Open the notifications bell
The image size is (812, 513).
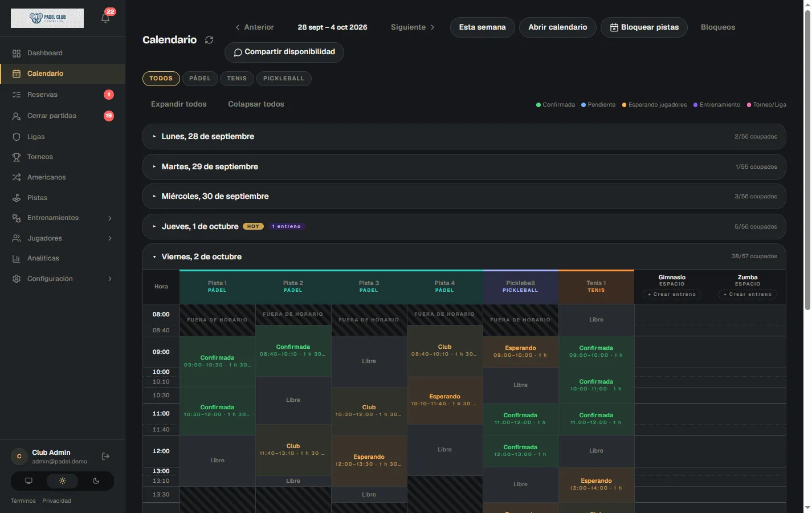(105, 18)
